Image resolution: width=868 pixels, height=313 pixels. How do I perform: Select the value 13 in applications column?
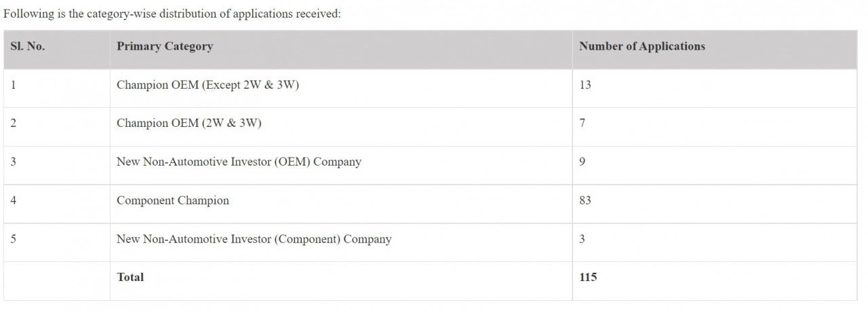click(585, 85)
